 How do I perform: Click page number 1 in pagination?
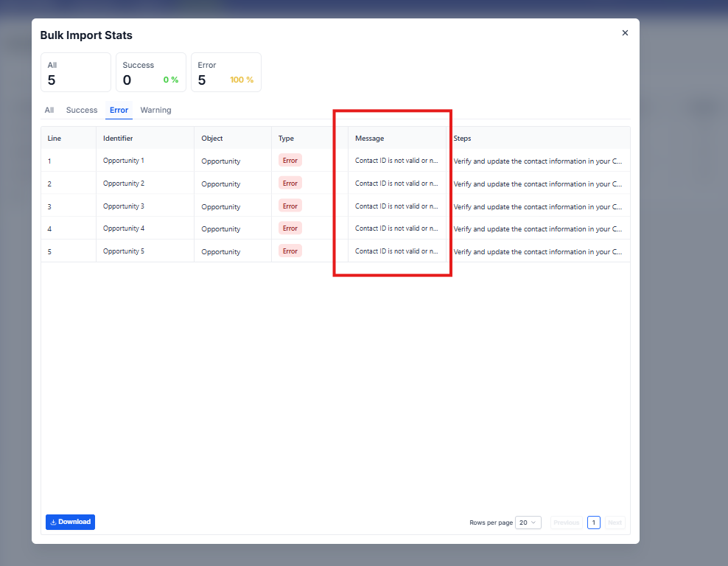click(593, 523)
